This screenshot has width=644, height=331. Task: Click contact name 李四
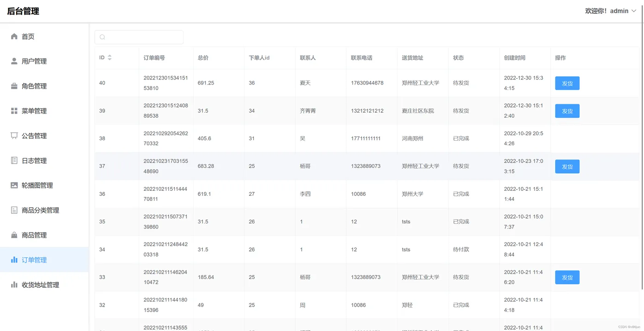[x=305, y=194]
